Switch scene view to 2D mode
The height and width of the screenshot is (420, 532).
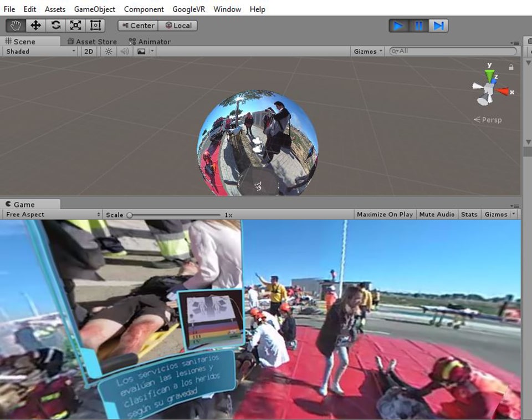[89, 51]
